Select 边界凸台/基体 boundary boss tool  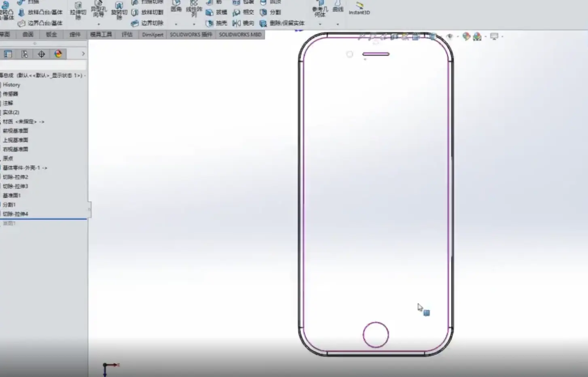click(x=40, y=23)
